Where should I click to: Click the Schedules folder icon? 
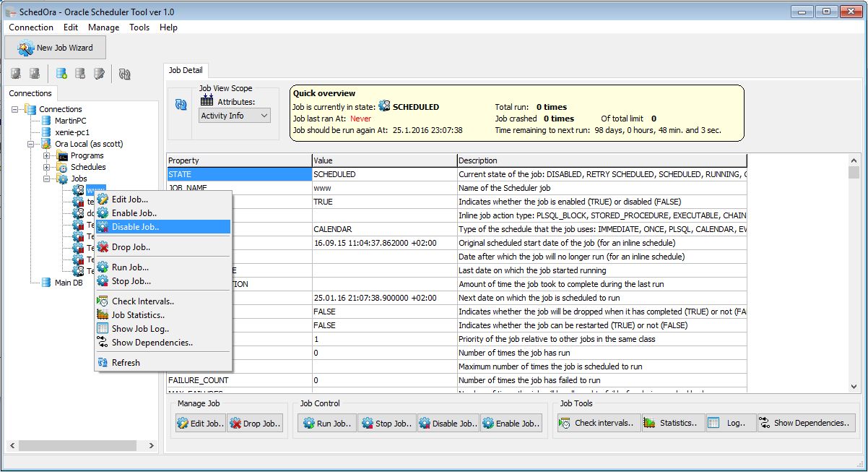click(x=62, y=167)
